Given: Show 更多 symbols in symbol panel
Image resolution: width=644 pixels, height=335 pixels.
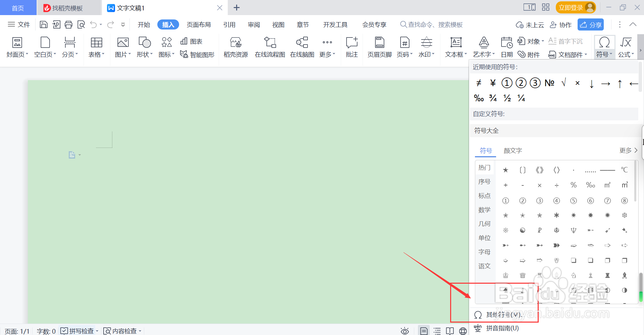Looking at the screenshot, I should [628, 151].
